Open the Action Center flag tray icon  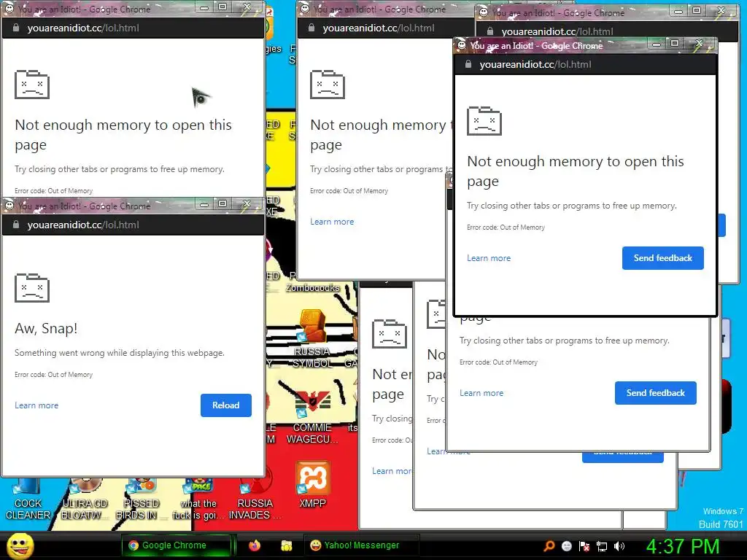(x=584, y=546)
